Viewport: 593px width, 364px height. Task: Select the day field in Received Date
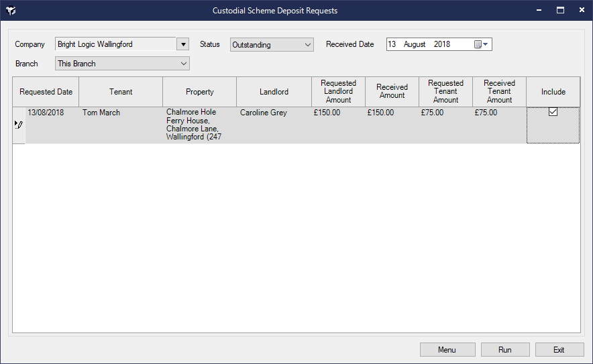pyautogui.click(x=392, y=44)
